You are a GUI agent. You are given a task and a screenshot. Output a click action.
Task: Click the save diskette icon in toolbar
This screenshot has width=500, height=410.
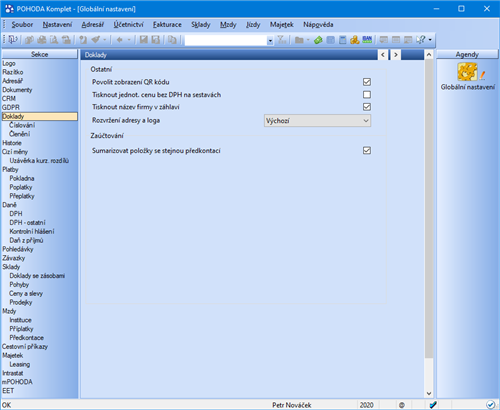click(144, 40)
